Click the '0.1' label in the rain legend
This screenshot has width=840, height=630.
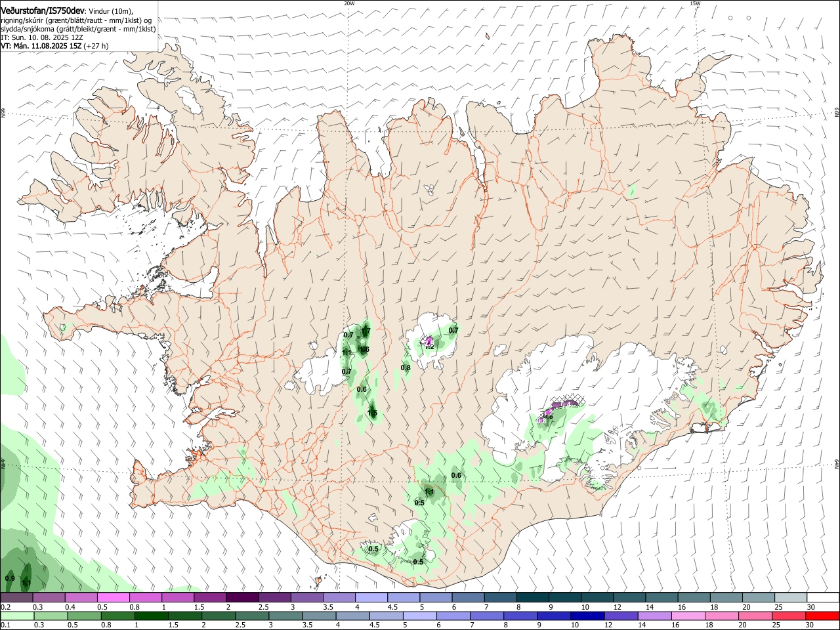[x=5, y=625]
